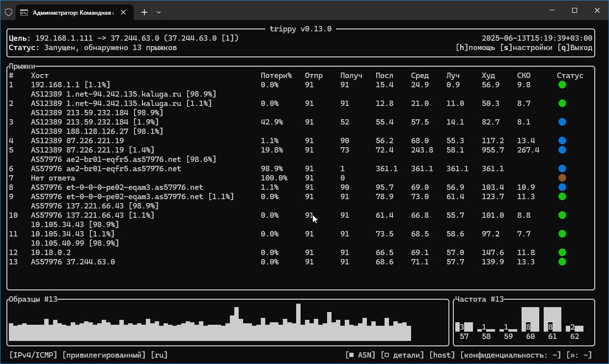Image resolution: width=609 pixels, height=364 pixels.
Task: Click the trippy v0.13.0 title
Action: click(x=301, y=29)
